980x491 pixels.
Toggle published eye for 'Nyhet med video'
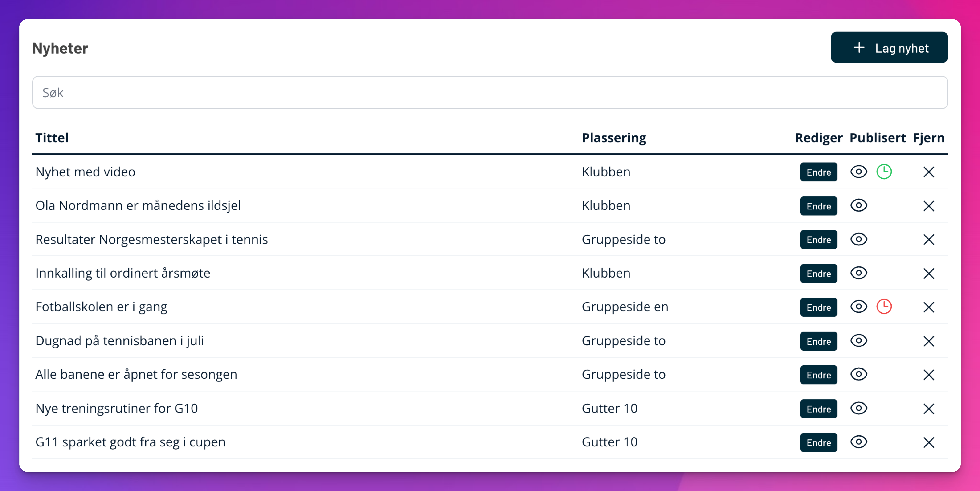pos(858,172)
